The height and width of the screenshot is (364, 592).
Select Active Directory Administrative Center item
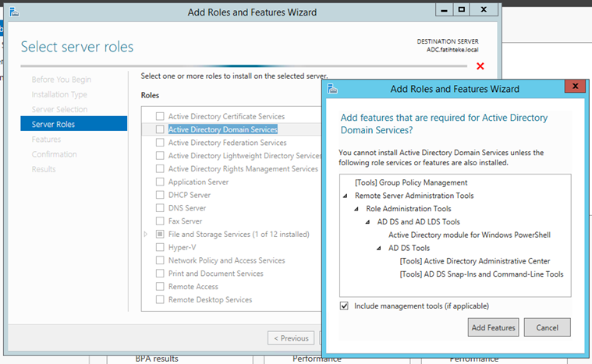(x=474, y=261)
